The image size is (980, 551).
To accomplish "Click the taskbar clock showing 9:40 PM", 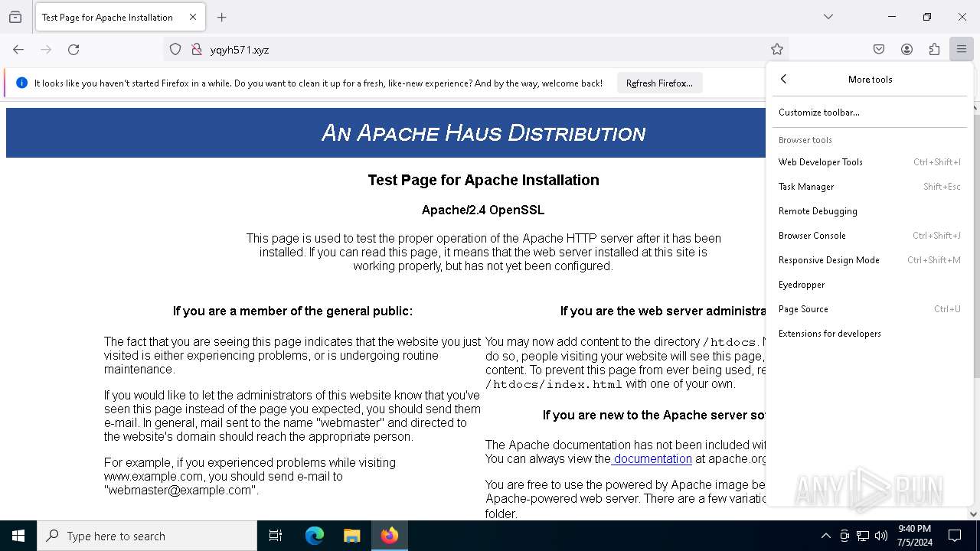I will 914,536.
